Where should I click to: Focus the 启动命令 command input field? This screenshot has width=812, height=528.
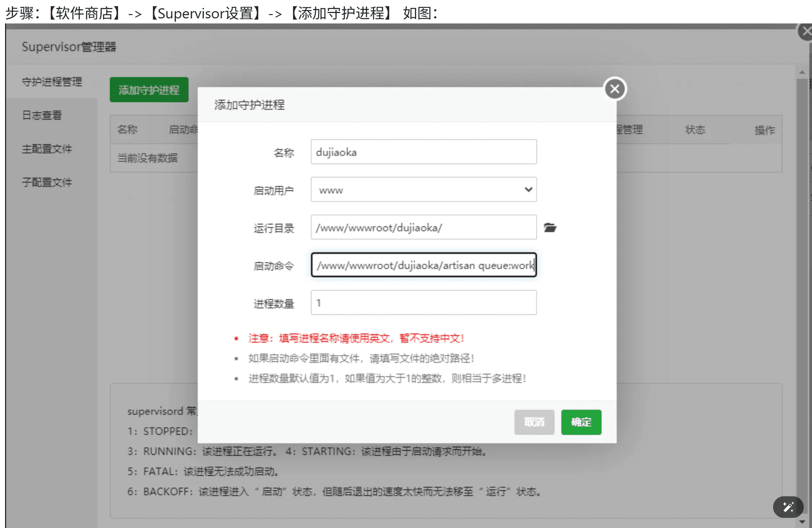[424, 265]
